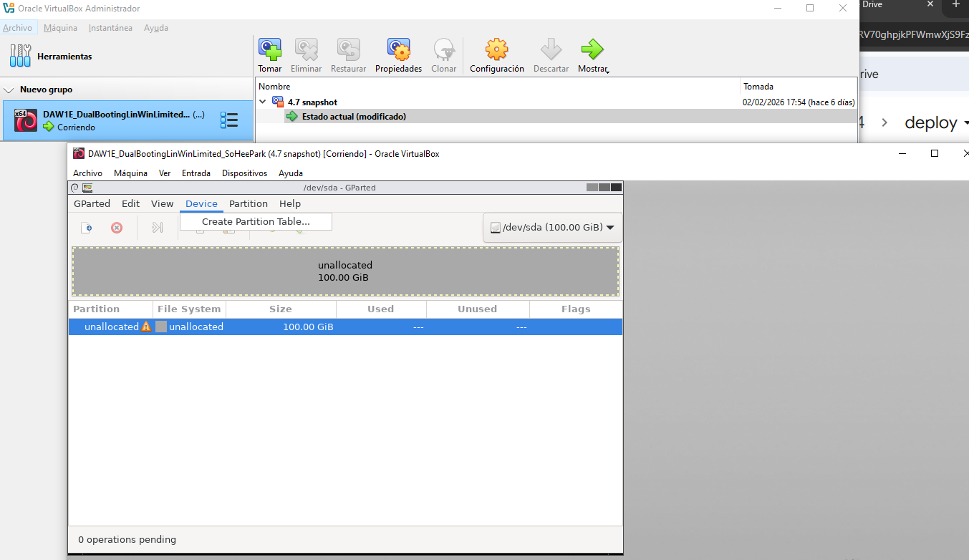Click GParted New partition toolbar icon
Image resolution: width=969 pixels, height=560 pixels.
87,228
